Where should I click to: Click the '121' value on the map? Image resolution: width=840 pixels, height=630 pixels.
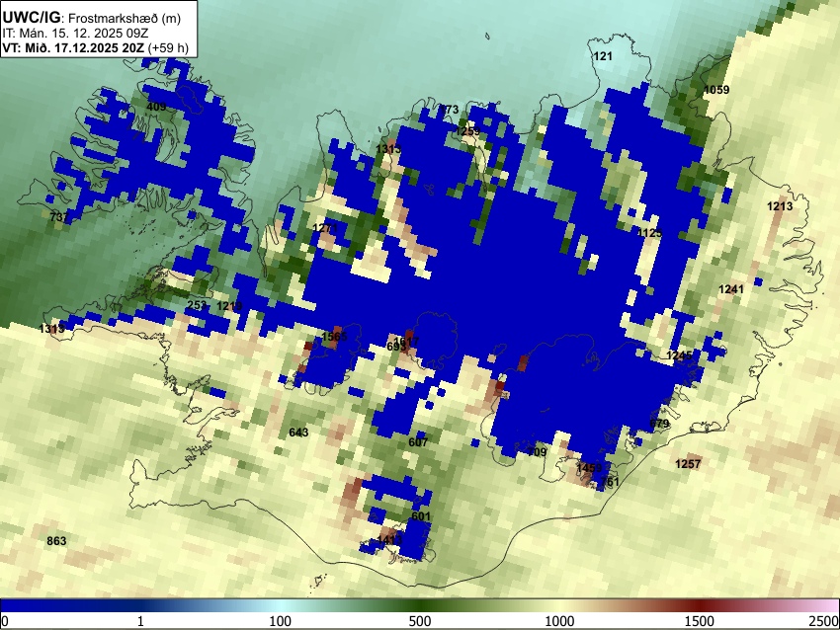pyautogui.click(x=603, y=56)
